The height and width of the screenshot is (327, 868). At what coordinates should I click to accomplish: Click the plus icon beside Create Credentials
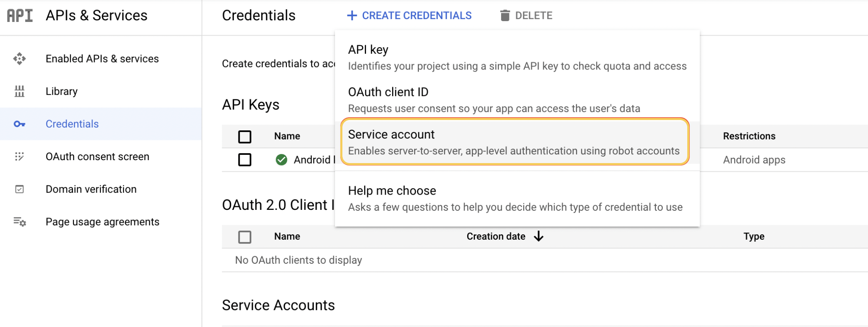pyautogui.click(x=352, y=16)
